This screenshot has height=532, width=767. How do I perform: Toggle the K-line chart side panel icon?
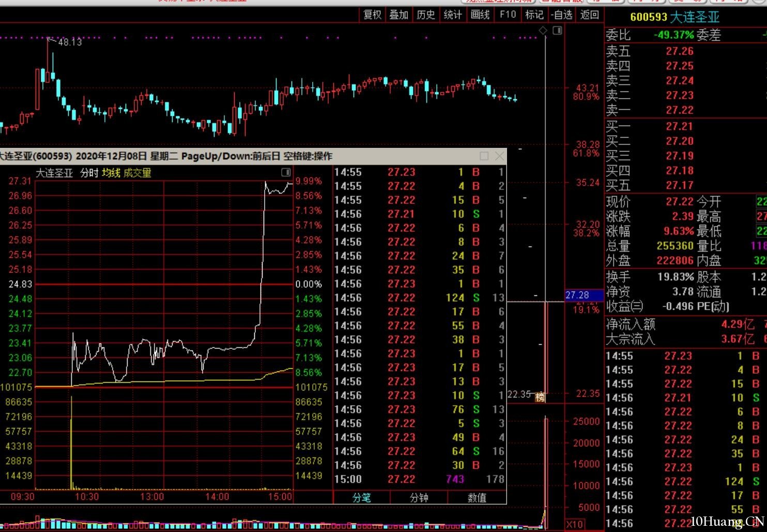(x=557, y=31)
